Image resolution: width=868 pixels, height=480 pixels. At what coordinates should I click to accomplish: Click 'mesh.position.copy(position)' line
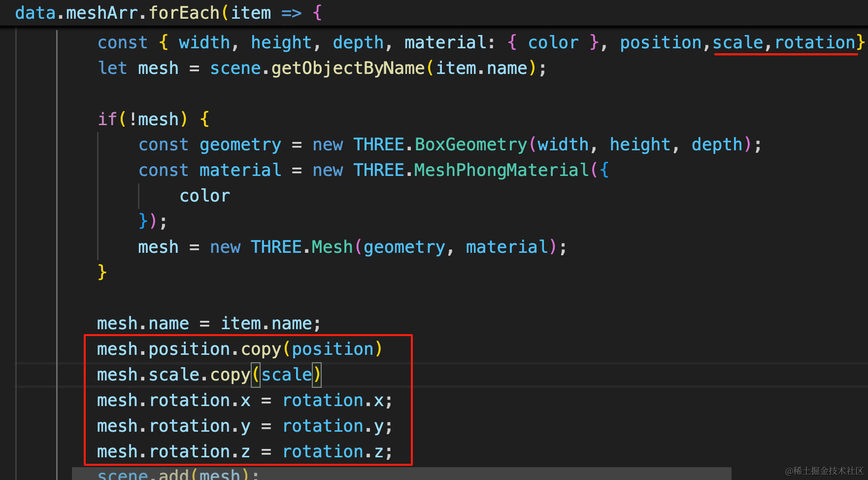(239, 349)
